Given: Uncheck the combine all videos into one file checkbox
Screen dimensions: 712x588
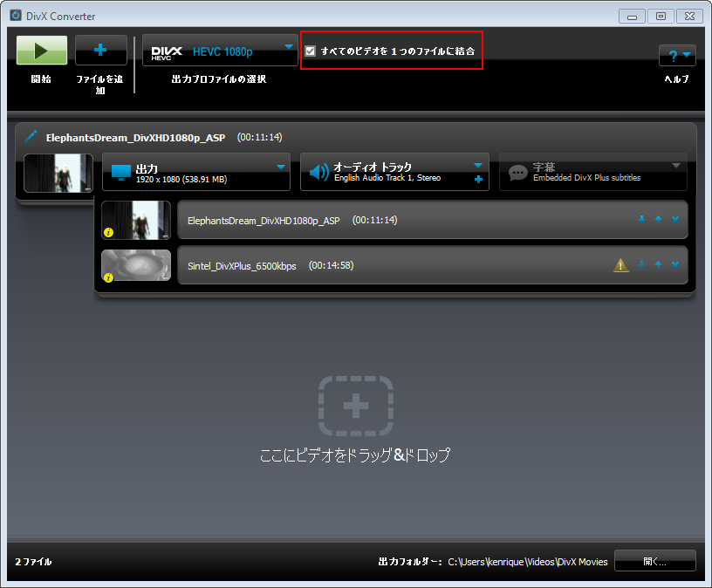Looking at the screenshot, I should coord(310,51).
